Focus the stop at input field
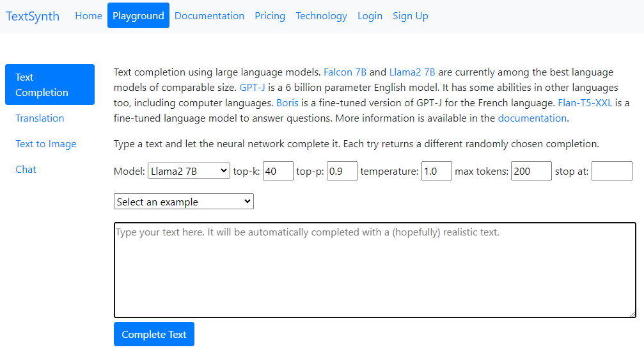The width and height of the screenshot is (644, 352). click(611, 171)
